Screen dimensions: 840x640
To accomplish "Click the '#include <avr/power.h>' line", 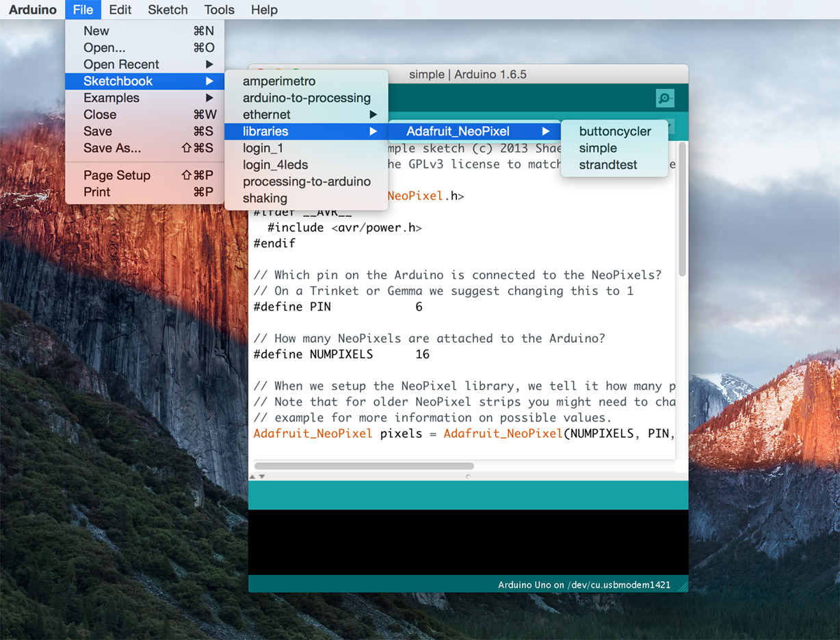I will point(345,228).
